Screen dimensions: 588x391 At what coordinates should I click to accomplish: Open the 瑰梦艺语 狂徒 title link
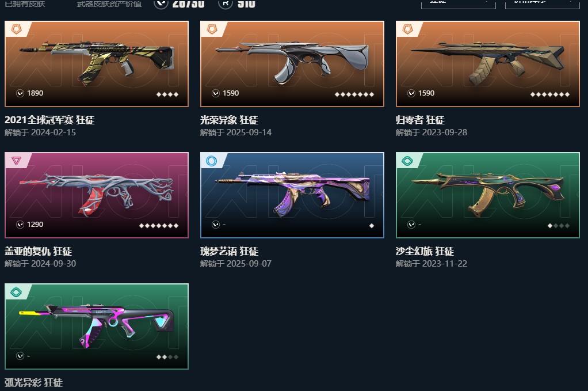pyautogui.click(x=229, y=251)
